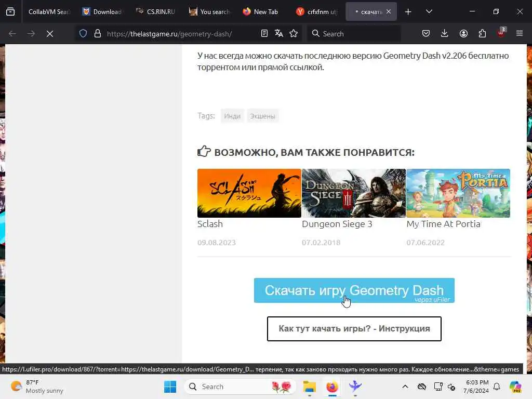Open the clock and calendar flyout

[476, 387]
